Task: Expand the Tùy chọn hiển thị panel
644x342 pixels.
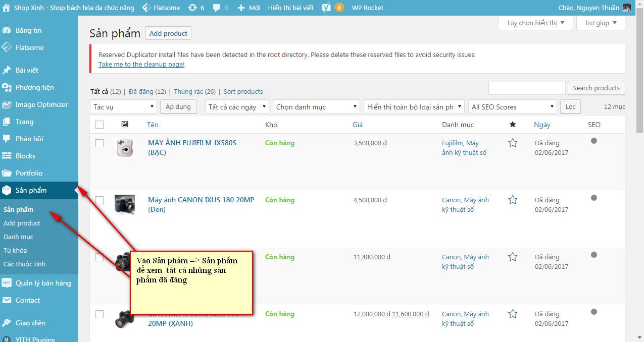Action: pyautogui.click(x=535, y=23)
